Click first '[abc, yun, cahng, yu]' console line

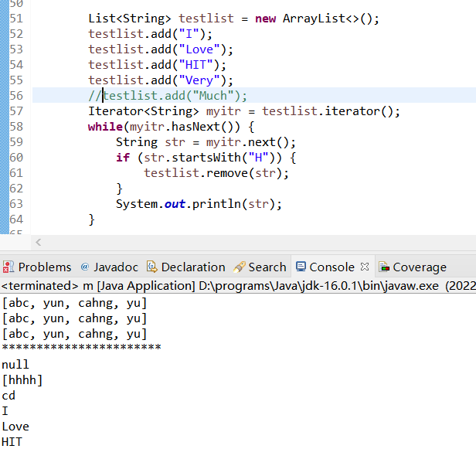74,303
